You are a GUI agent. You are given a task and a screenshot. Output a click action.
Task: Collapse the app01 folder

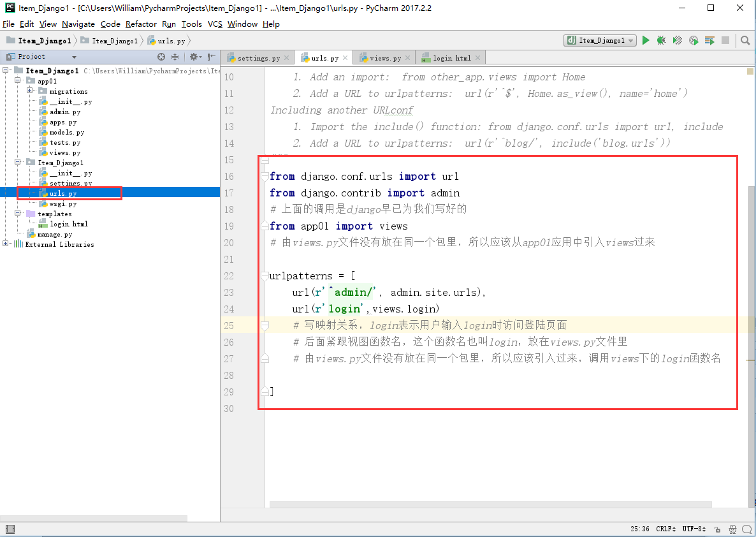(x=18, y=80)
